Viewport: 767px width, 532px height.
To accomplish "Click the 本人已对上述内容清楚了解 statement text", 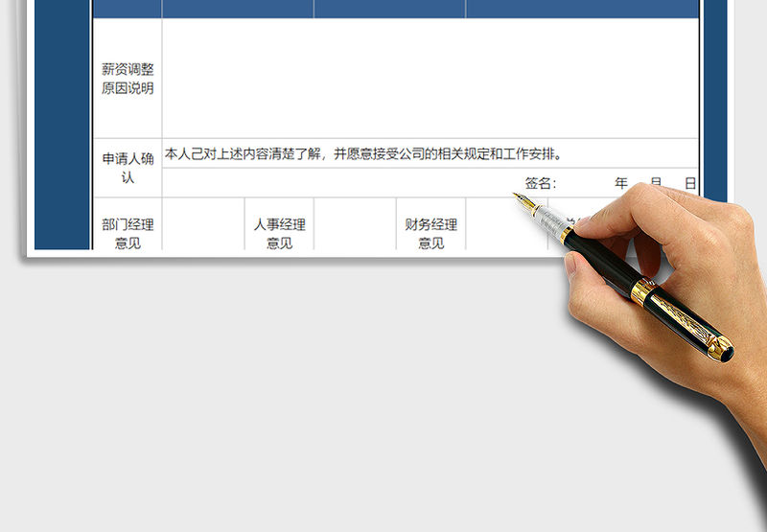I will [x=362, y=153].
